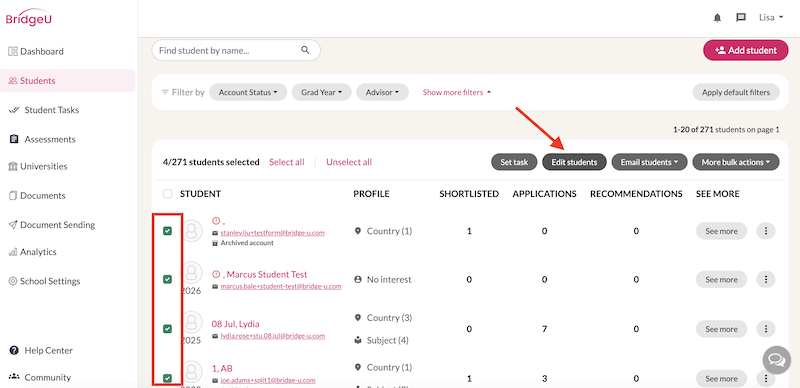
Task: Click email joe.adams+split1@bridge-u.com
Action: (268, 380)
